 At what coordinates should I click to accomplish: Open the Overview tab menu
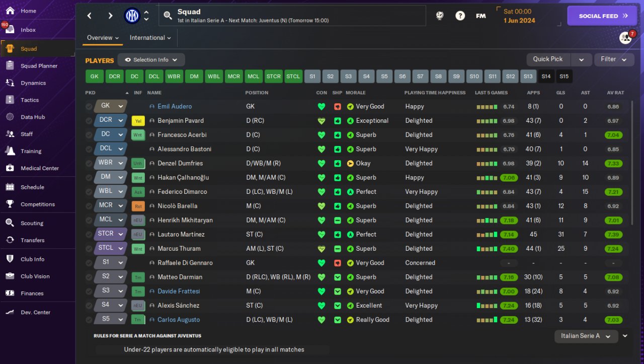(x=103, y=38)
